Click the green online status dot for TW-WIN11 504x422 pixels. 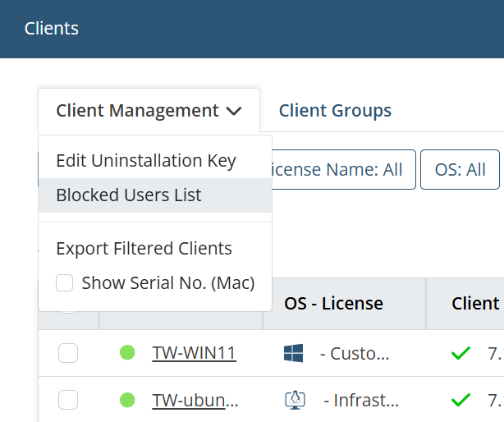coord(127,352)
